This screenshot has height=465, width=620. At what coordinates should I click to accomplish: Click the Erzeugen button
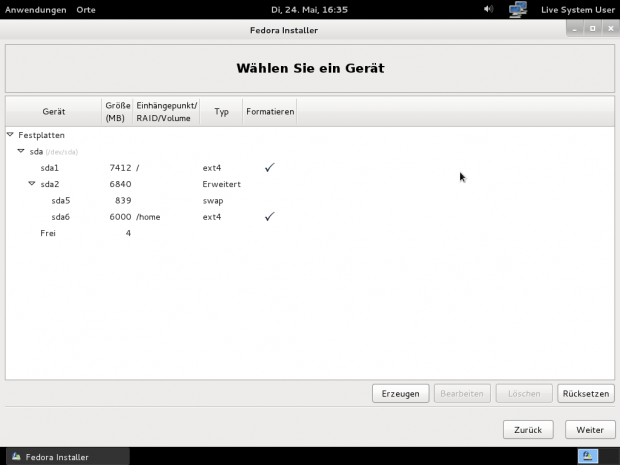pos(401,393)
